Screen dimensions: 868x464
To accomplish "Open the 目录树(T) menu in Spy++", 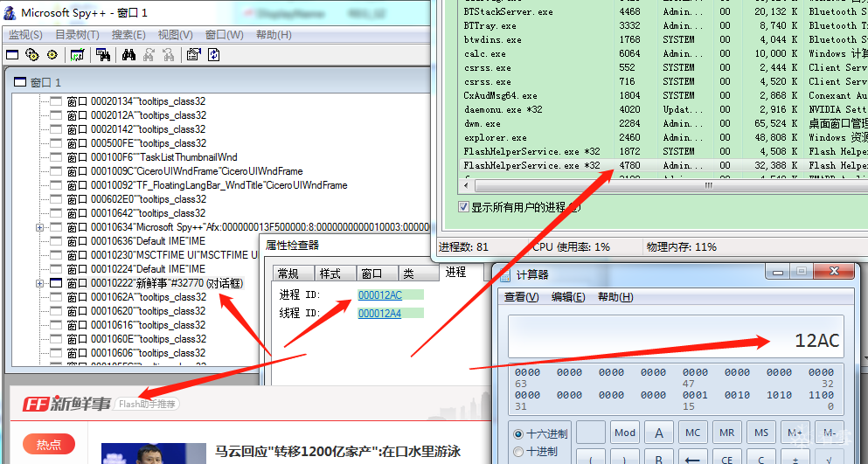I will tap(77, 35).
